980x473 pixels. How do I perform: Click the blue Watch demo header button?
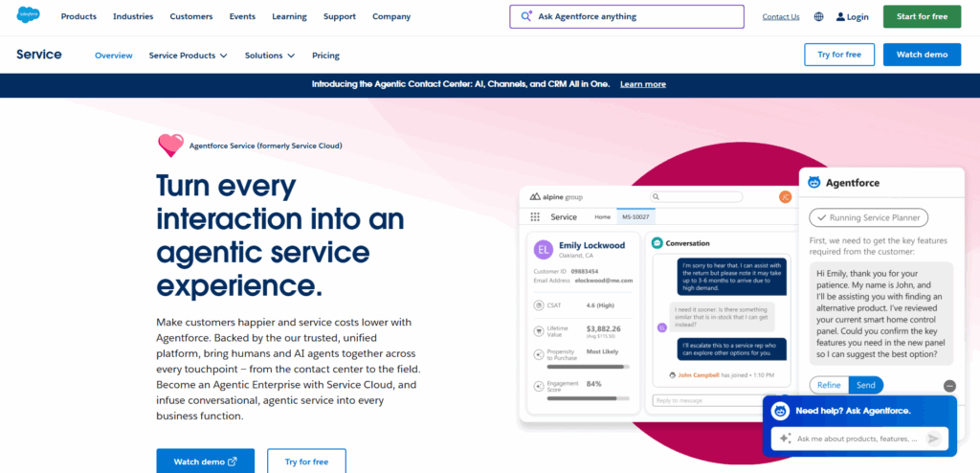coord(922,55)
